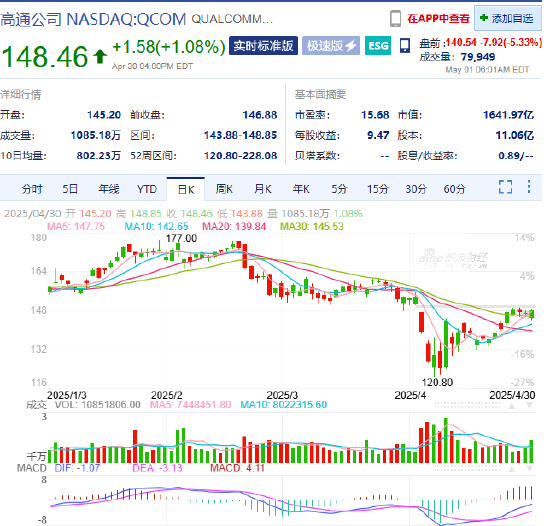Image resolution: width=550 pixels, height=526 pixels.
Task: Click the fullscreen chart icon
Action: (505, 187)
